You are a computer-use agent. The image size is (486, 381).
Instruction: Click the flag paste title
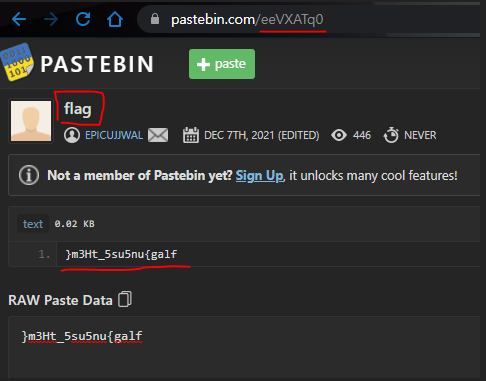click(x=78, y=109)
